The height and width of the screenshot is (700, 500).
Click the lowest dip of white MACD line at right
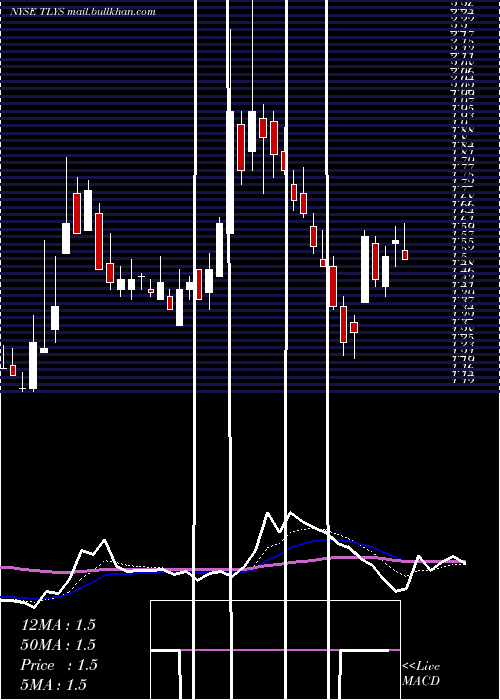point(396,592)
